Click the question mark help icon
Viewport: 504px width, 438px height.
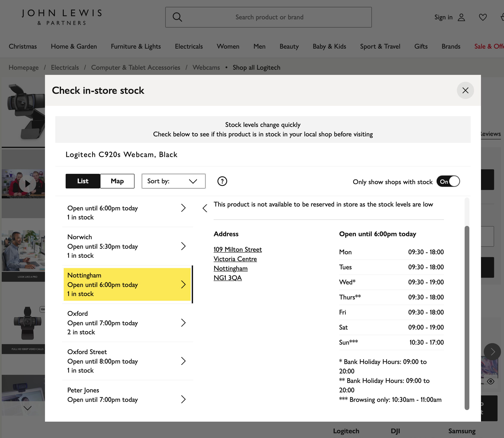222,181
